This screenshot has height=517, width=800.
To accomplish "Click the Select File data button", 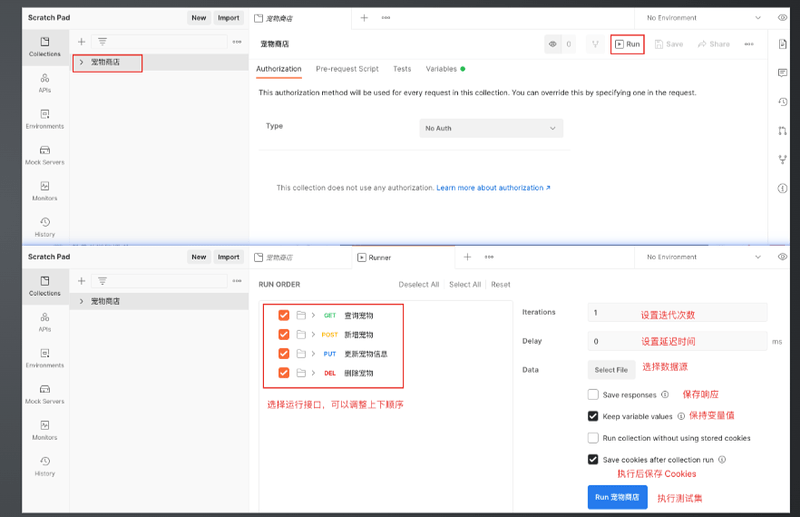I will [x=611, y=370].
